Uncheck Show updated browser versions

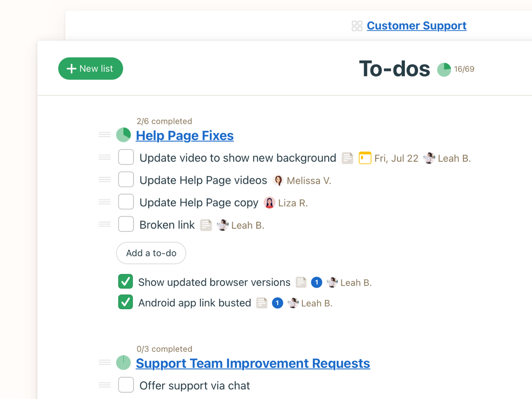[x=126, y=282]
